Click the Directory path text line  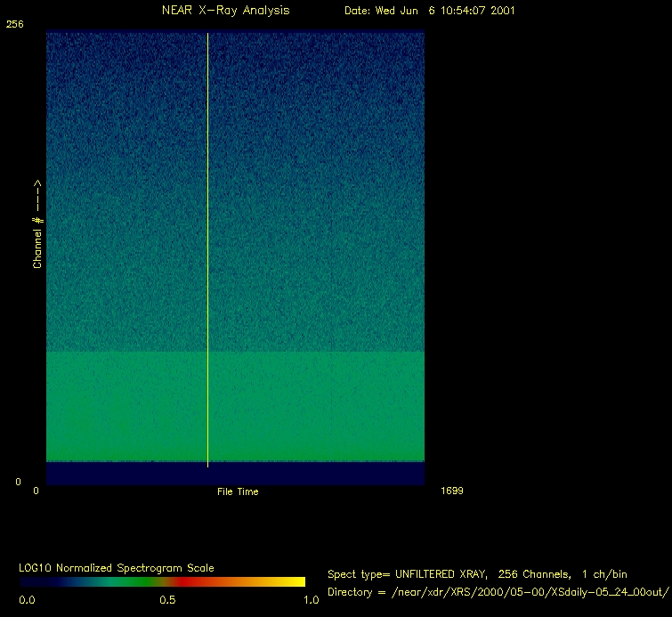pyautogui.click(x=498, y=592)
